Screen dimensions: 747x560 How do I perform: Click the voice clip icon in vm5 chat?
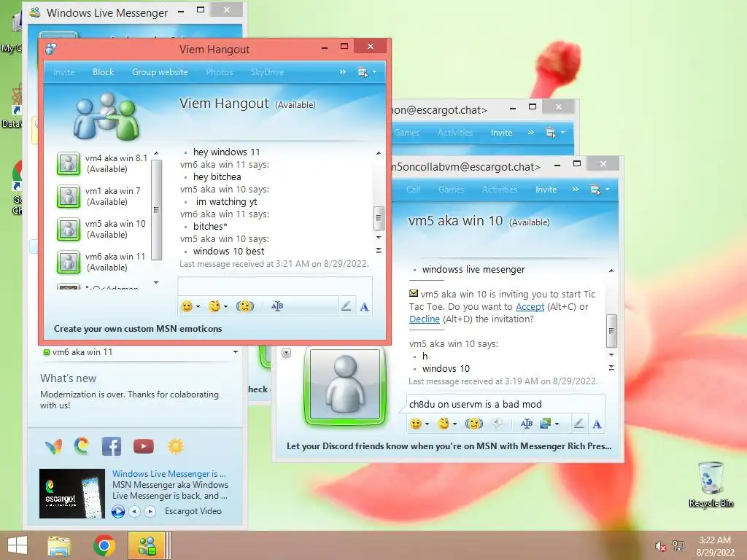[496, 424]
